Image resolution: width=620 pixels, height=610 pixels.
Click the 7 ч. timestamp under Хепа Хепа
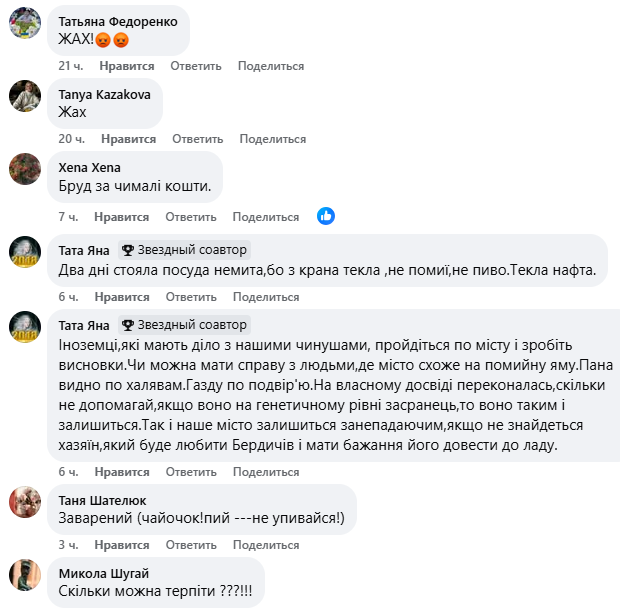coord(67,217)
